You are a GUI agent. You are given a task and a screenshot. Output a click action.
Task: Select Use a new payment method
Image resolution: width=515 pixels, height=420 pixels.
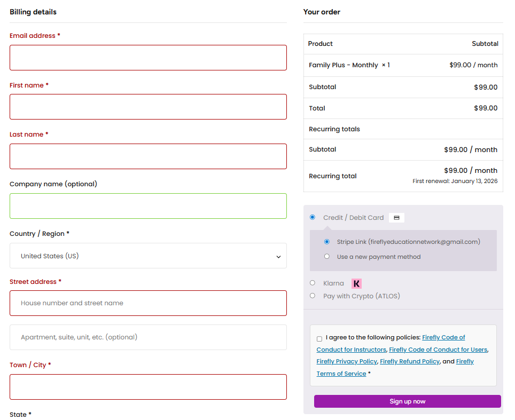(327, 257)
